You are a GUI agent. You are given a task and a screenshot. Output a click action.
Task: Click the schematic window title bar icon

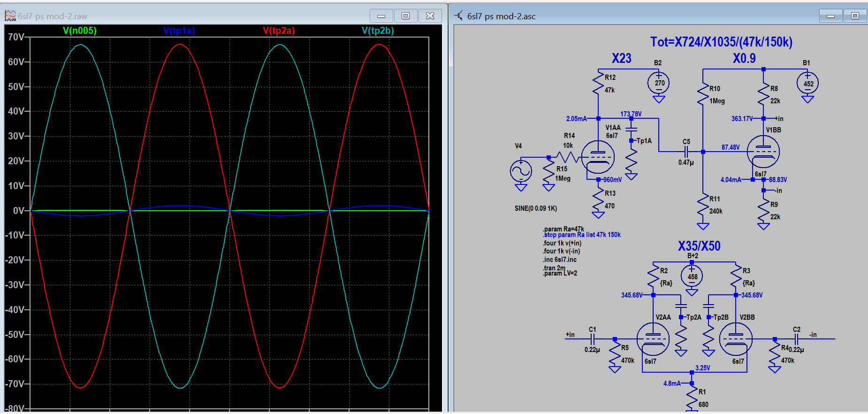[x=459, y=16]
